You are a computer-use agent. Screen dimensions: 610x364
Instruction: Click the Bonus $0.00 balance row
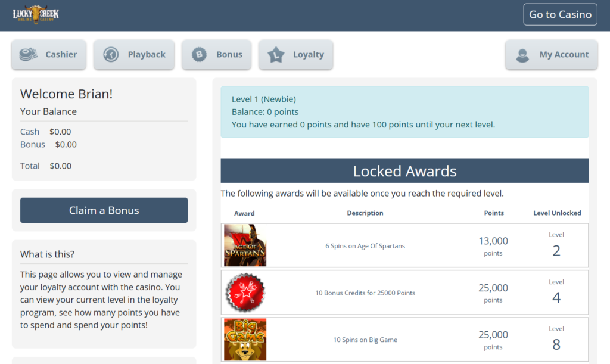tap(48, 145)
